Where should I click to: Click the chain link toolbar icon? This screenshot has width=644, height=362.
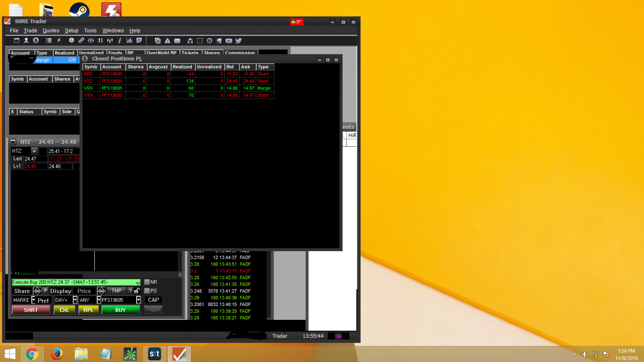pyautogui.click(x=81, y=41)
